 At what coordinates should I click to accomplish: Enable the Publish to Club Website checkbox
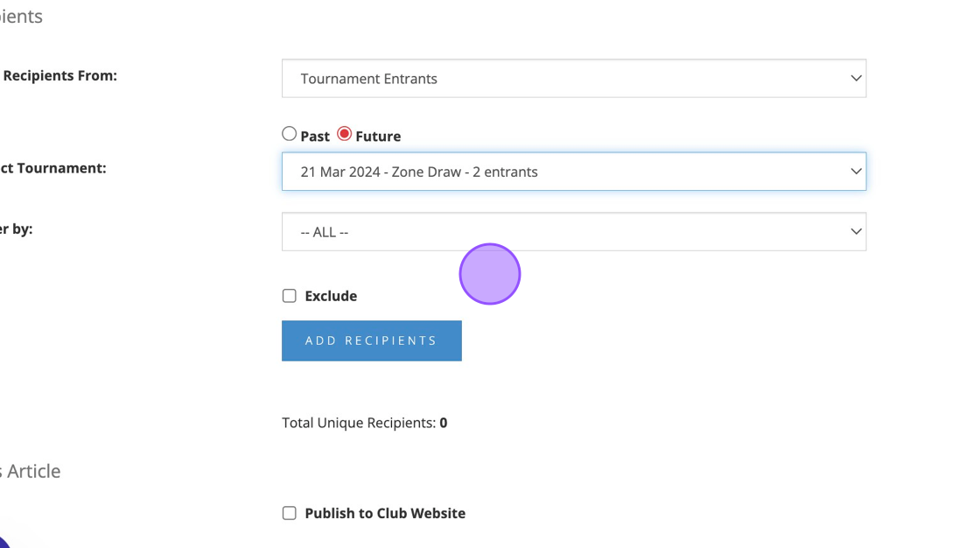pyautogui.click(x=290, y=513)
